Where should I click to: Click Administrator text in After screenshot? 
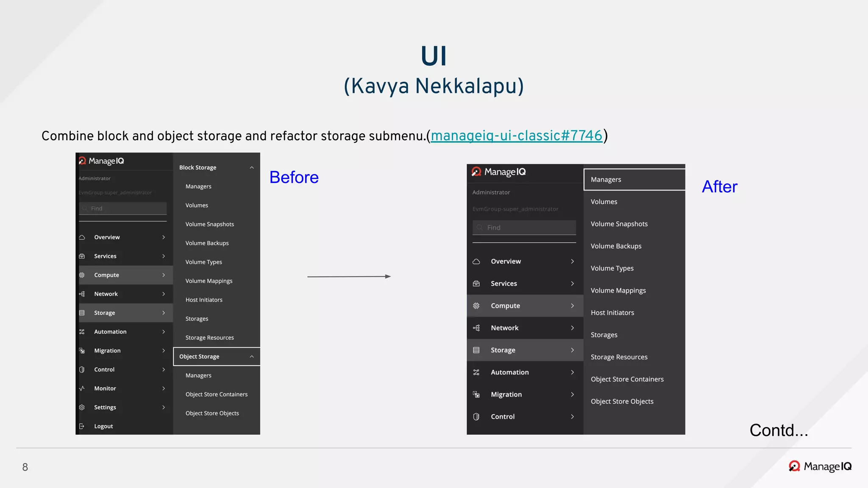click(x=491, y=192)
